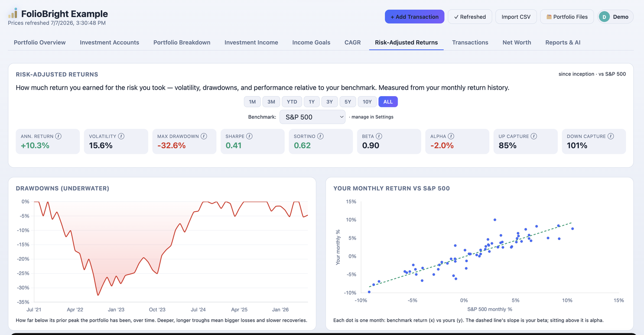Click the +10.3% annual return value
Screen dimensions: 644x335
(35, 146)
